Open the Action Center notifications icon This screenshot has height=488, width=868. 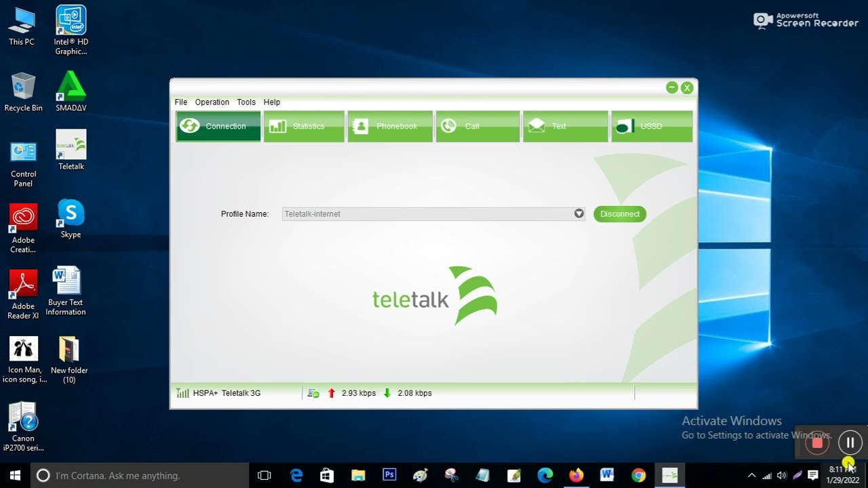click(x=812, y=476)
